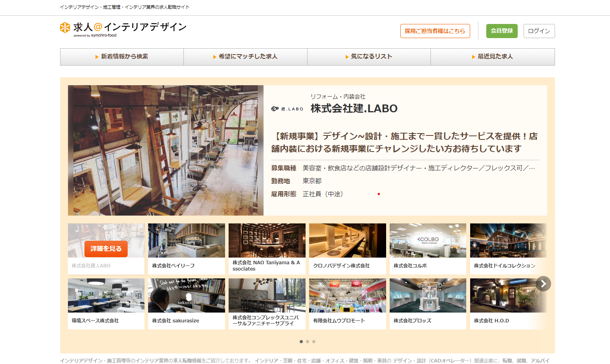Viewport: 610px width, 364px height.
Task: Click the 株式会社プロッズ company name
Action: [x=412, y=321]
